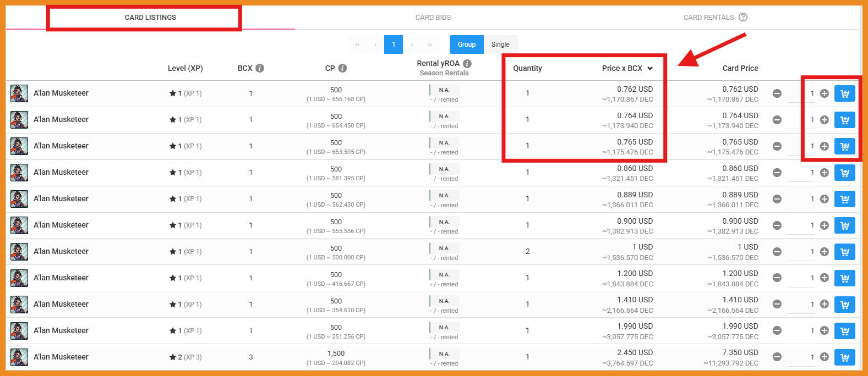The height and width of the screenshot is (376, 868).
Task: Add the 1.990 USD listing to cart
Action: 844,331
